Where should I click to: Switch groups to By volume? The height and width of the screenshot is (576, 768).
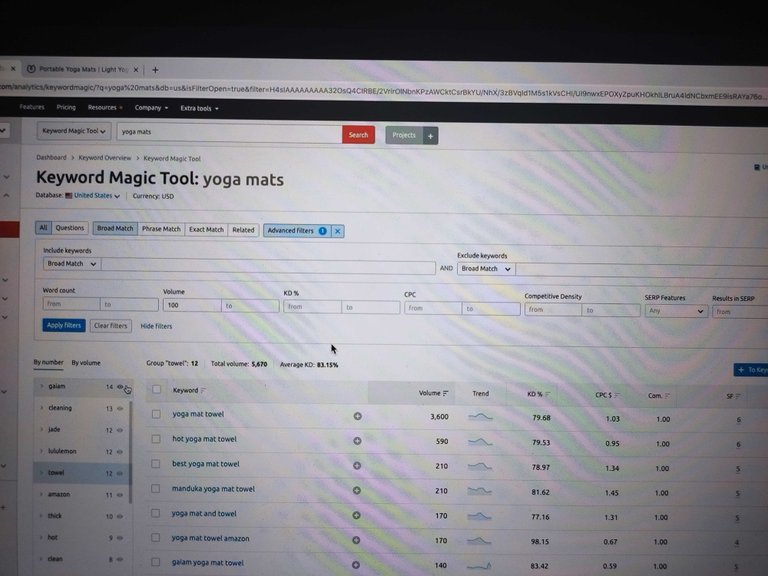(86, 363)
